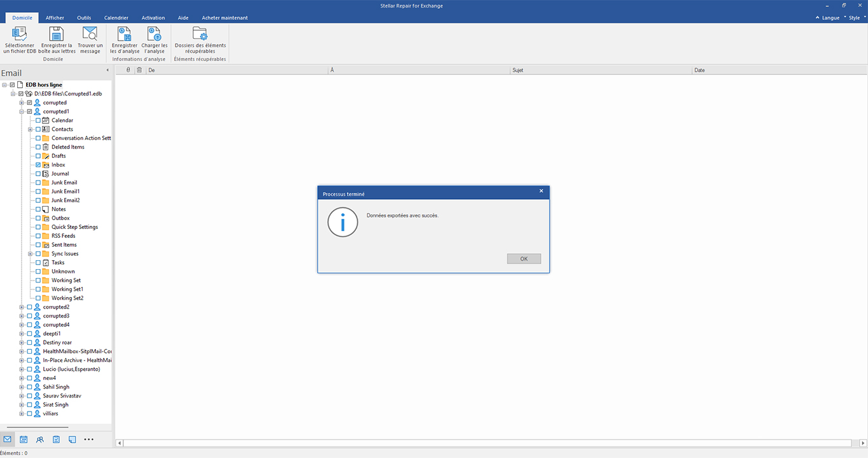Open the more options ellipsis in navigation bar
868x458 pixels.
coord(89,439)
